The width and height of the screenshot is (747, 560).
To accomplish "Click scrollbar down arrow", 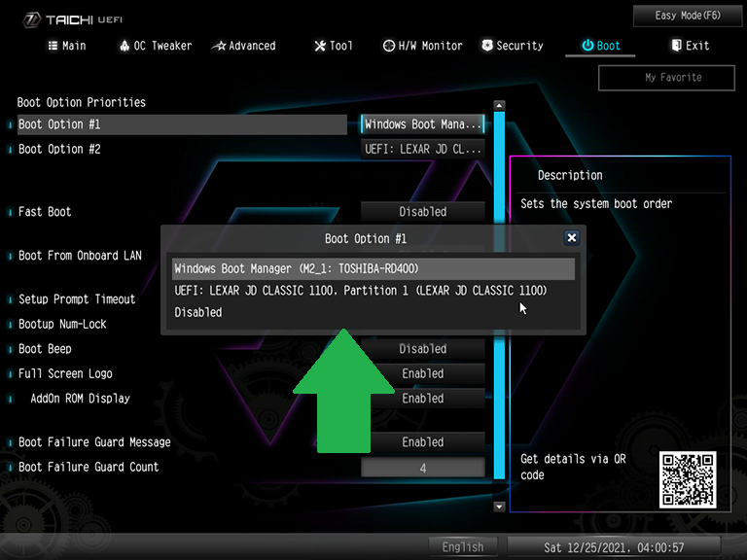I will click(499, 507).
